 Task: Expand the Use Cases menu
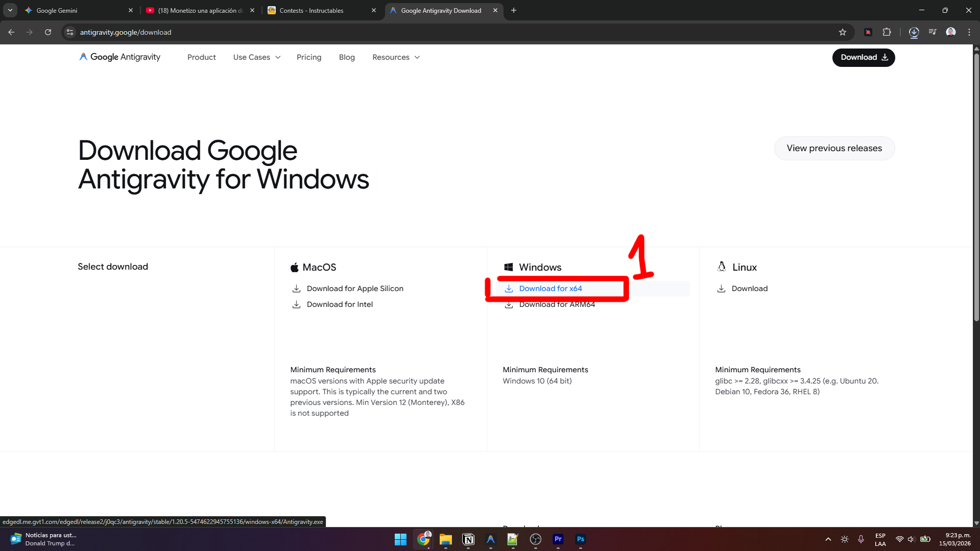[x=257, y=57]
